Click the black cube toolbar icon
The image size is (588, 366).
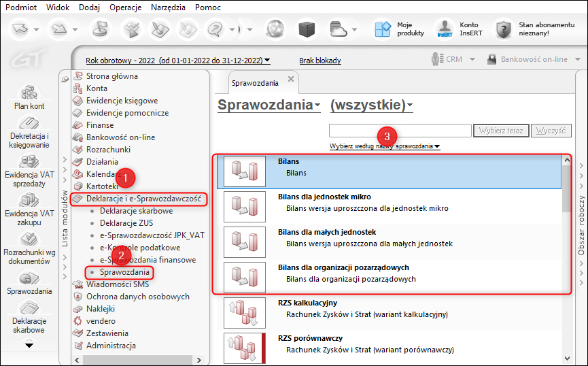click(307, 29)
